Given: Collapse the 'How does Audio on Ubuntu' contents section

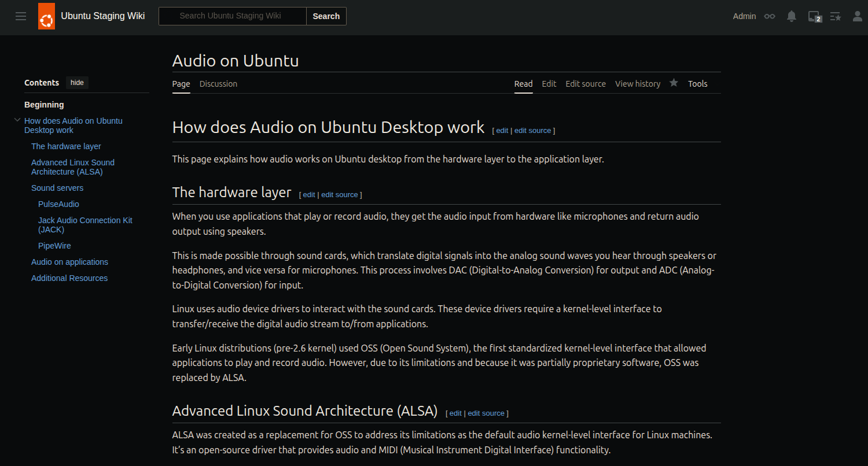Looking at the screenshot, I should 17,120.
